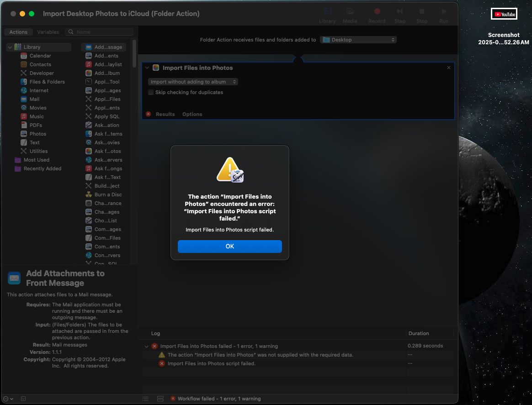Select PDFs category
532x405 pixels.
36,125
